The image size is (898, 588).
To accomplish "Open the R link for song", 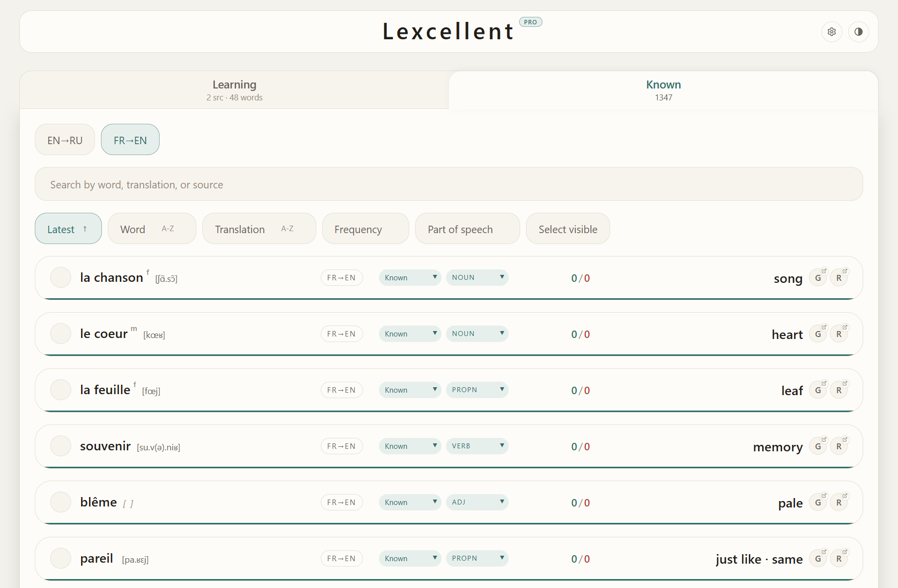I will tap(839, 278).
